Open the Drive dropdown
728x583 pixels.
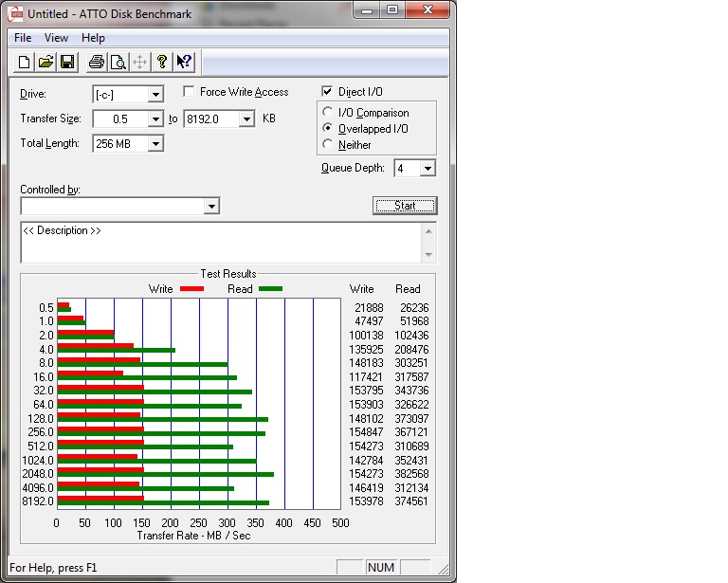pyautogui.click(x=155, y=94)
